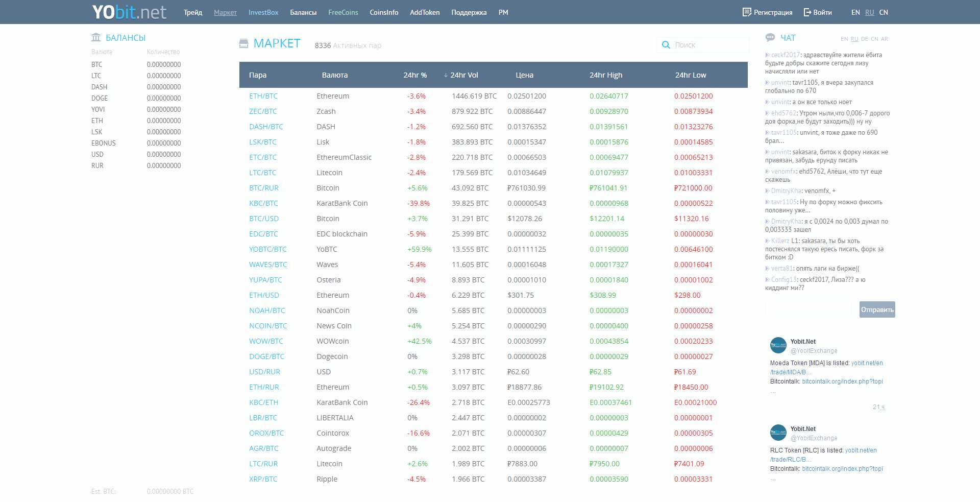Image resolution: width=980 pixels, height=502 pixels.
Task: Sort by the 24hr High column header
Action: pyautogui.click(x=606, y=75)
